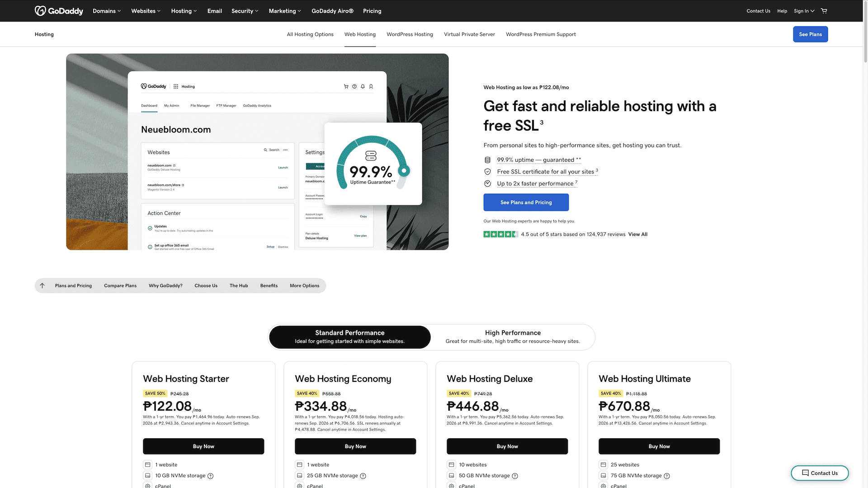Buy Now for Web Hosting Deluxe

507,446
